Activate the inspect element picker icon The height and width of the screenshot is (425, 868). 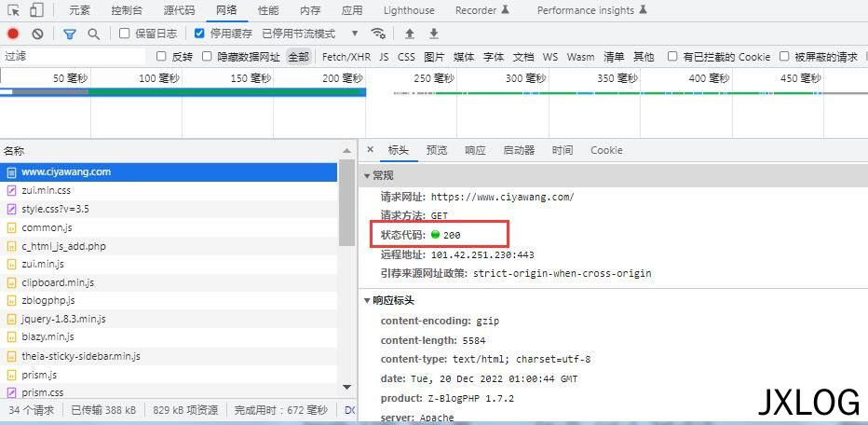14,10
